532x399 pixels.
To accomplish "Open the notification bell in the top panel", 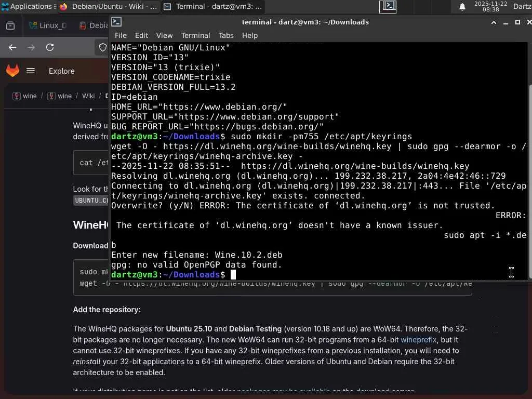I will tap(462, 6).
